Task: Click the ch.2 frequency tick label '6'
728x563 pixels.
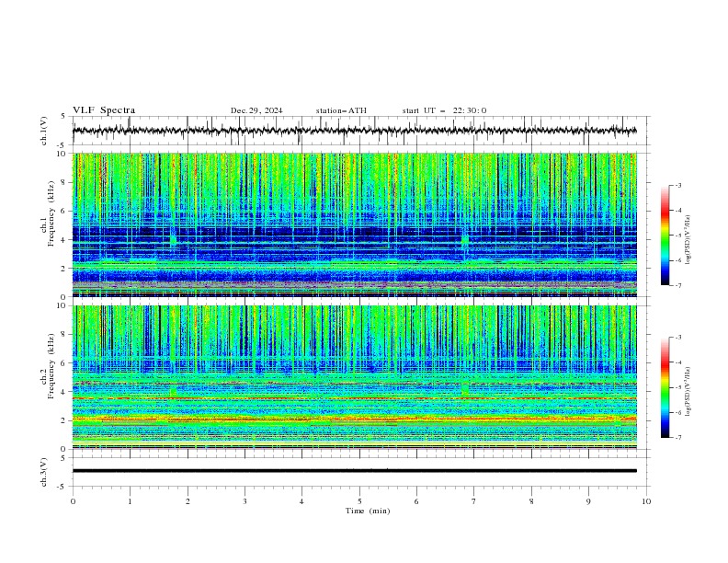Action: [64, 362]
